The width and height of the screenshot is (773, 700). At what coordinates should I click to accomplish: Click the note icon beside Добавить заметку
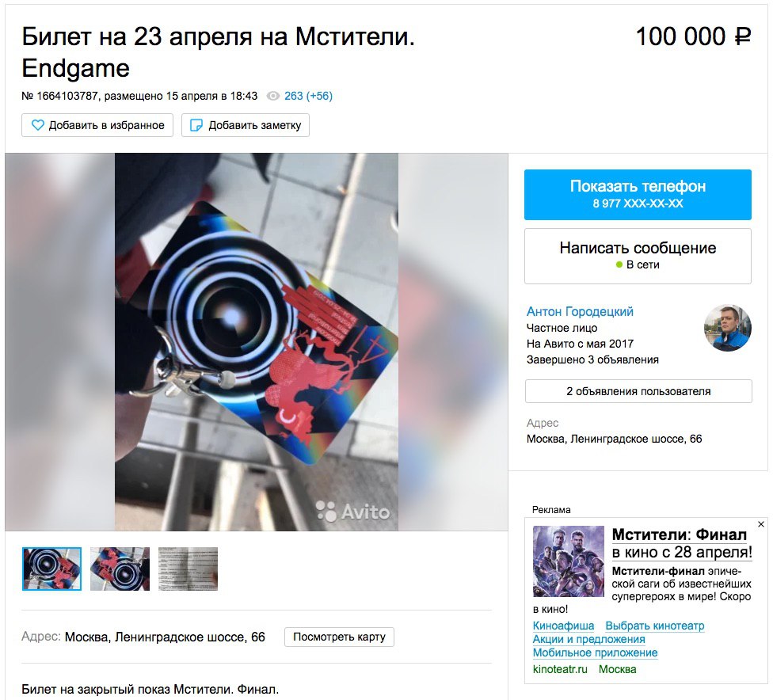196,125
